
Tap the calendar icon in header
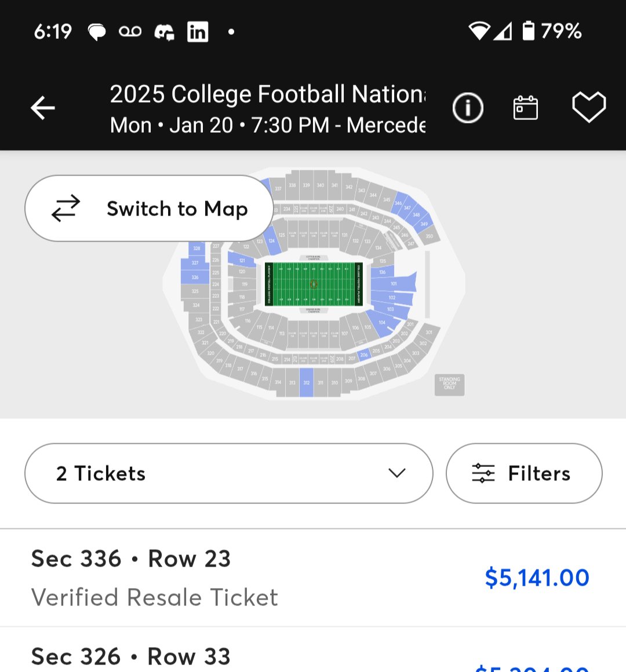(526, 108)
